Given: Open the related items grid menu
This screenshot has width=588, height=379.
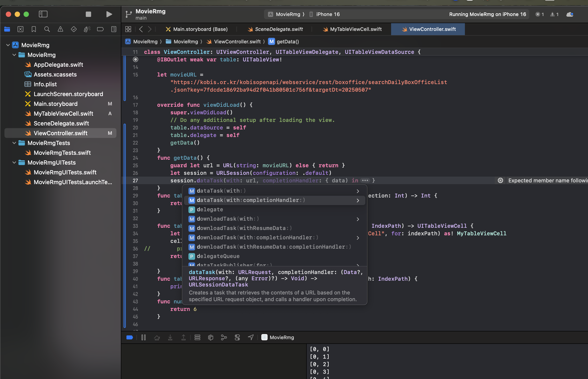Looking at the screenshot, I should (x=128, y=29).
